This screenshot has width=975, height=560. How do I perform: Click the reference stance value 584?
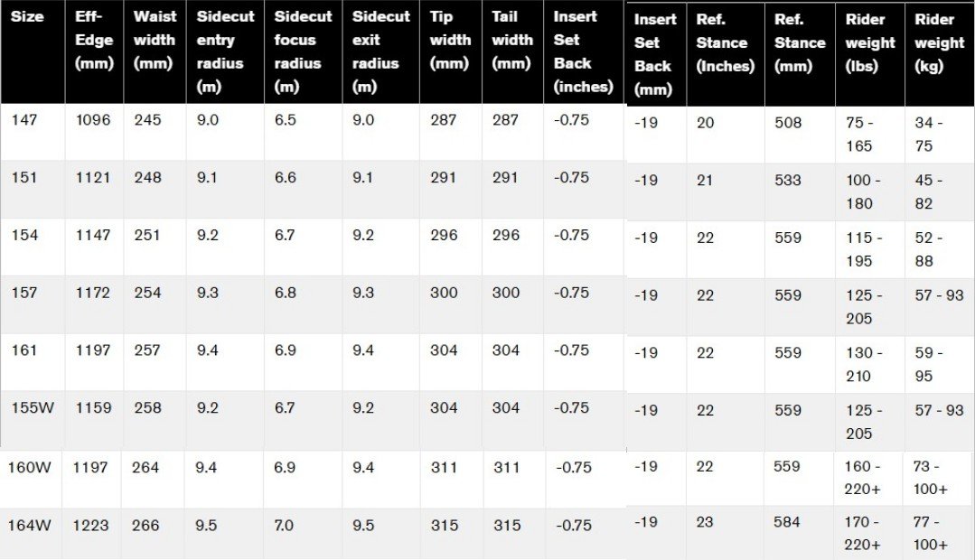point(788,522)
